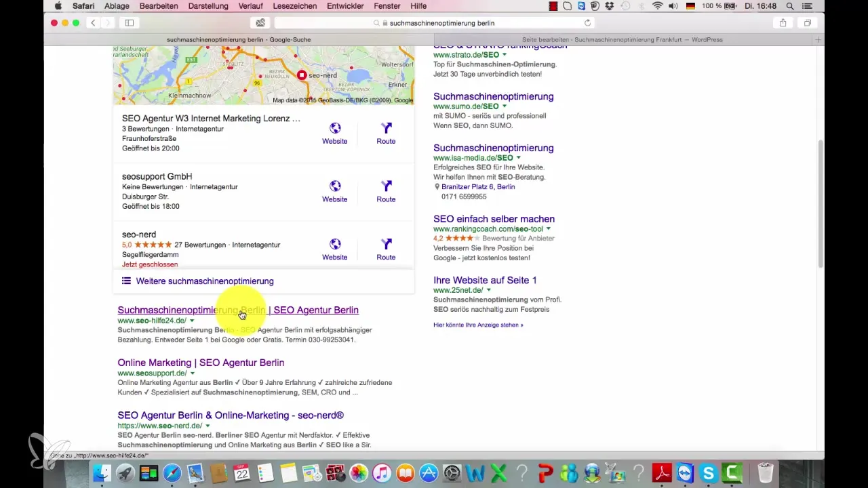The image size is (868, 488).
Task: Open the Apple menu
Action: click(x=58, y=6)
